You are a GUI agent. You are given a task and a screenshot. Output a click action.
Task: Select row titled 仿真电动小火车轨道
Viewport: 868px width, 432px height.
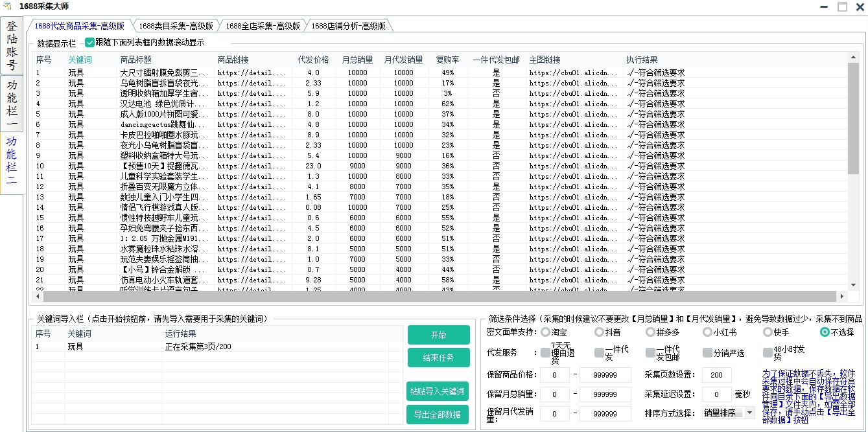(x=440, y=280)
